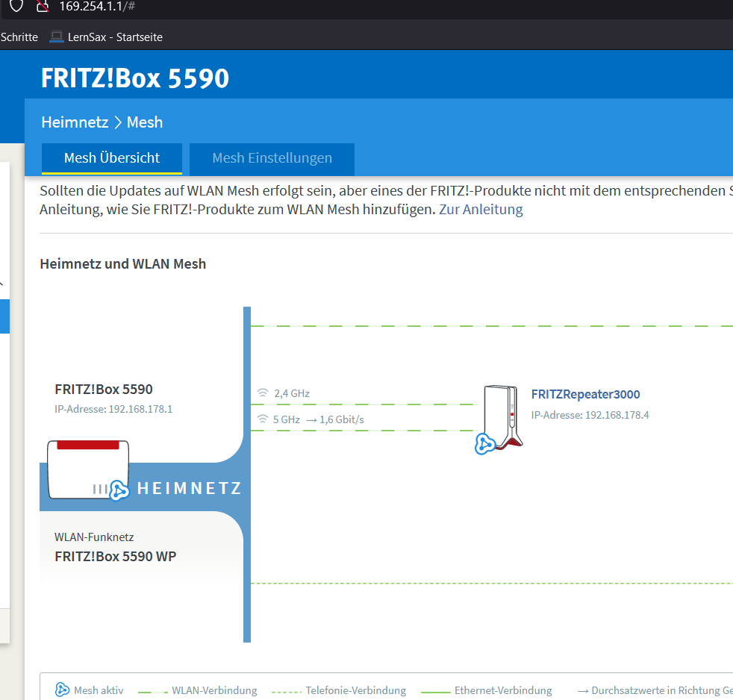
Task: Open the LernSax - Startseite bookmark
Action: click(106, 37)
